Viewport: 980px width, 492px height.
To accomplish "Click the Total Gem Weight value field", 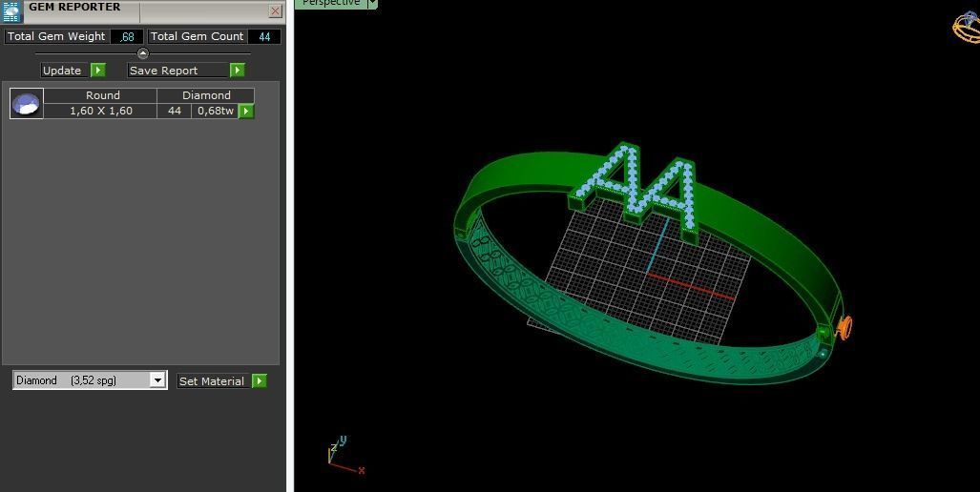I will click(x=127, y=37).
